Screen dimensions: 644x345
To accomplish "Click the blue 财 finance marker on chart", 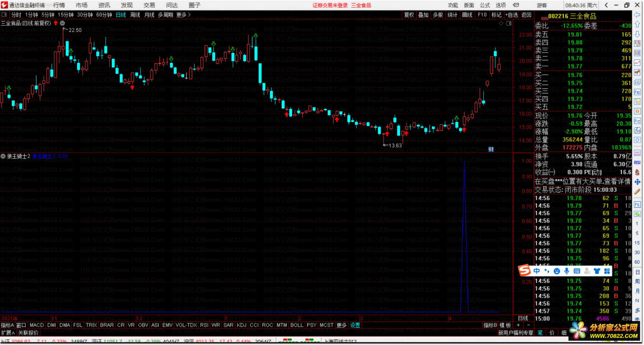I will click(x=491, y=149).
